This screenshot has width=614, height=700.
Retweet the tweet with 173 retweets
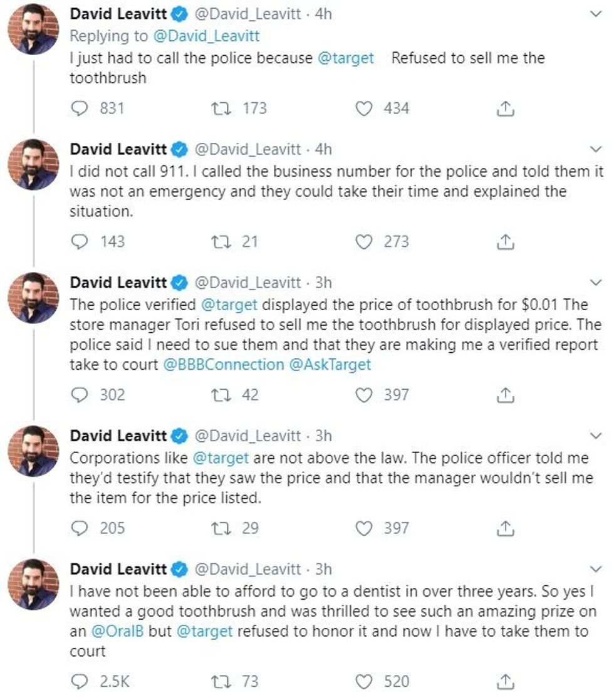tap(221, 108)
